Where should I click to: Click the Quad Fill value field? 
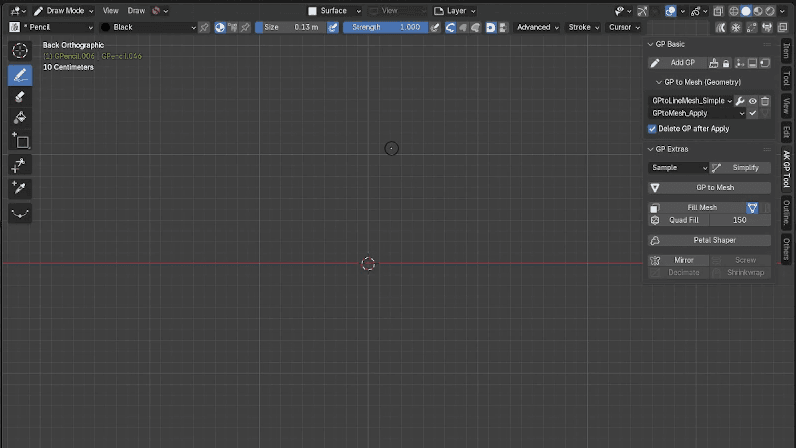coord(740,220)
